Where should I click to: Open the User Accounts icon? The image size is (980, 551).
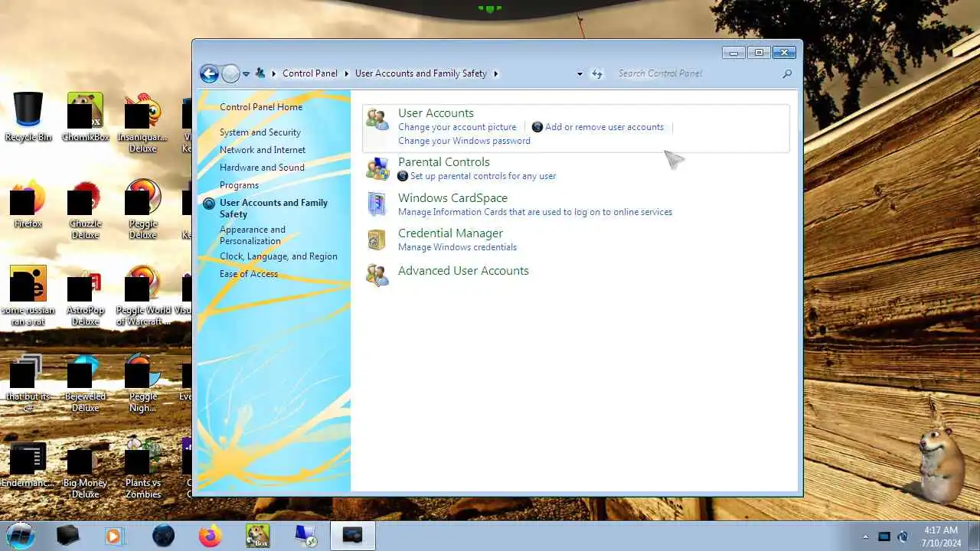(x=377, y=119)
